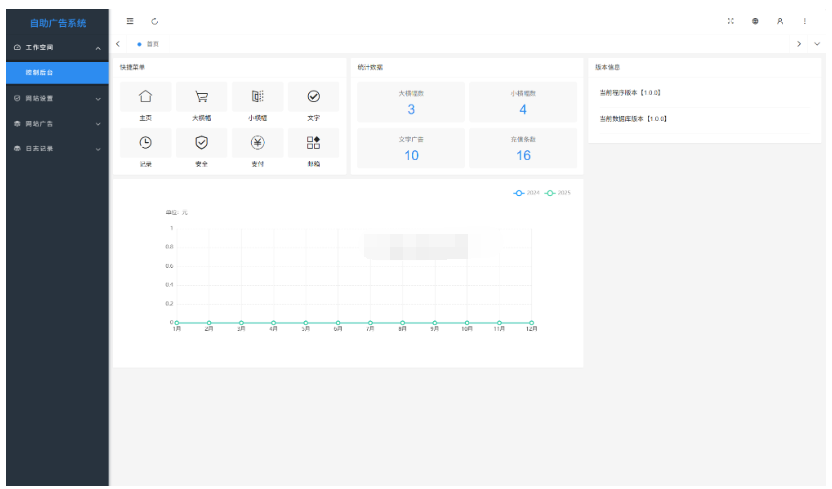Open the 主页 home shortcut icon

145,97
